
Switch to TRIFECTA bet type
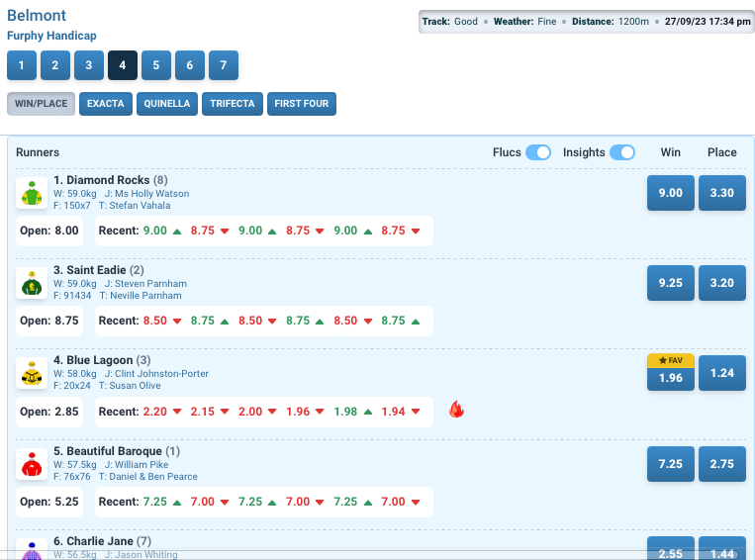[x=233, y=104]
